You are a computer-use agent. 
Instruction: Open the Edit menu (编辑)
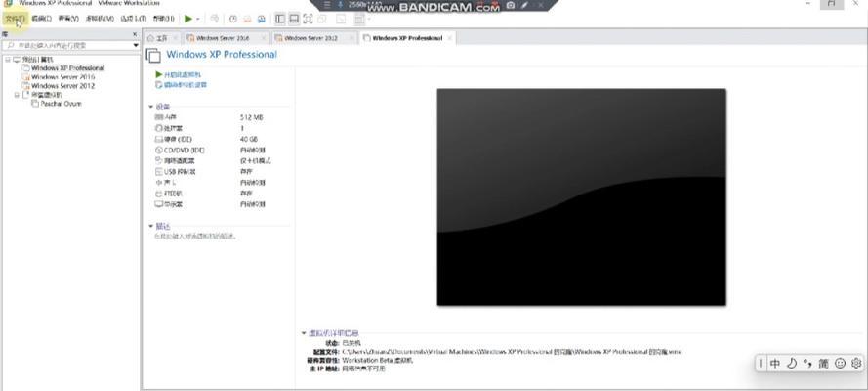point(41,19)
